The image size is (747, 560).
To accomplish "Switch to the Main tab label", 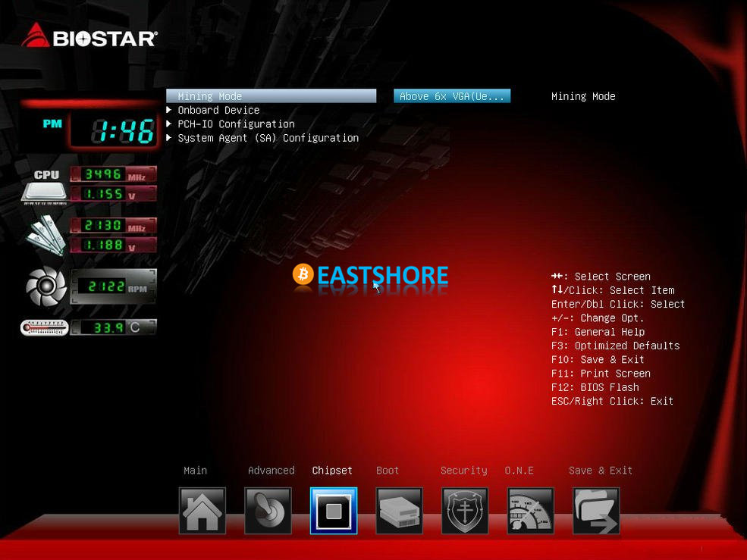I will tap(196, 471).
